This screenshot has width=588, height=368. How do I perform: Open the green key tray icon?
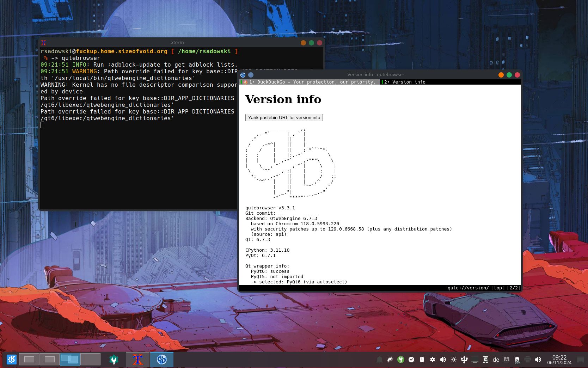click(x=401, y=360)
